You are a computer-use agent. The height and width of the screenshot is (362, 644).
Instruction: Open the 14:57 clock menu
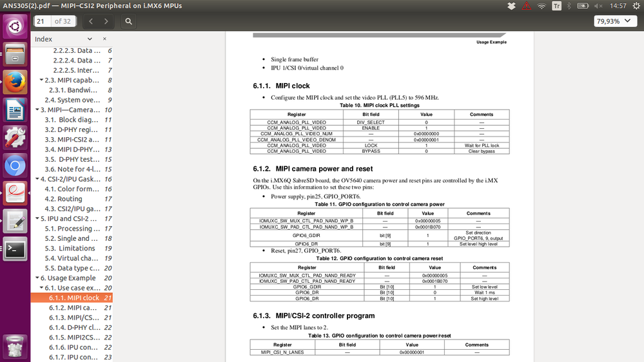click(x=618, y=6)
